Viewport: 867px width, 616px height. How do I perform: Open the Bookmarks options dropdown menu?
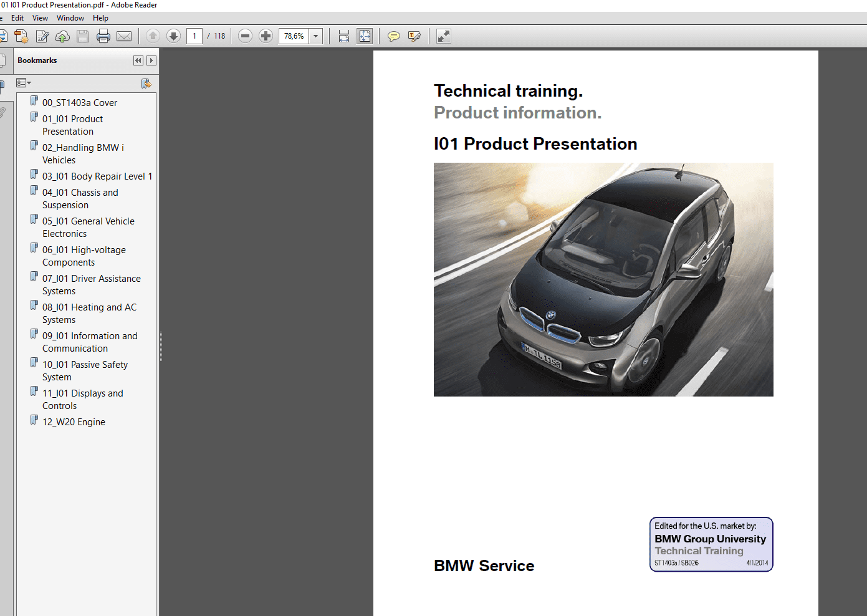coord(24,83)
